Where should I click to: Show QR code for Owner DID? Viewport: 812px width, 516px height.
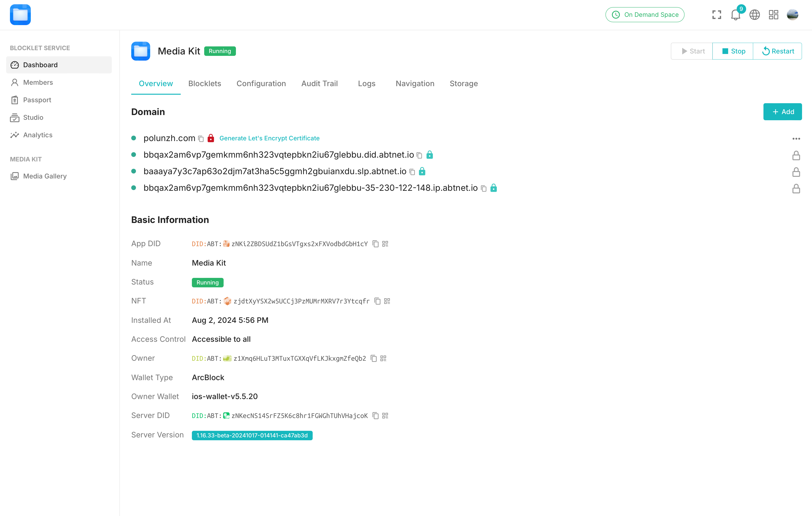(x=383, y=358)
